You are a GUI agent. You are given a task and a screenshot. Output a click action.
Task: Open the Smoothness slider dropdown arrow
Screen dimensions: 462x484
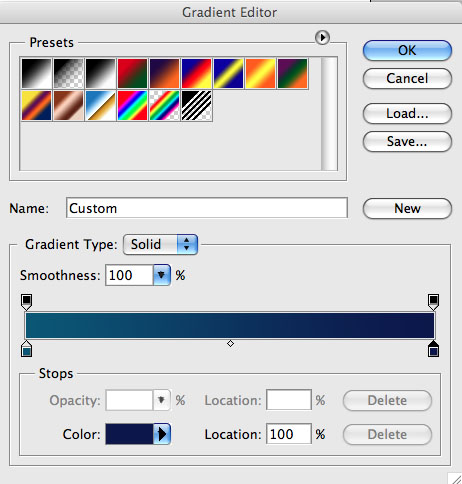pos(162,275)
